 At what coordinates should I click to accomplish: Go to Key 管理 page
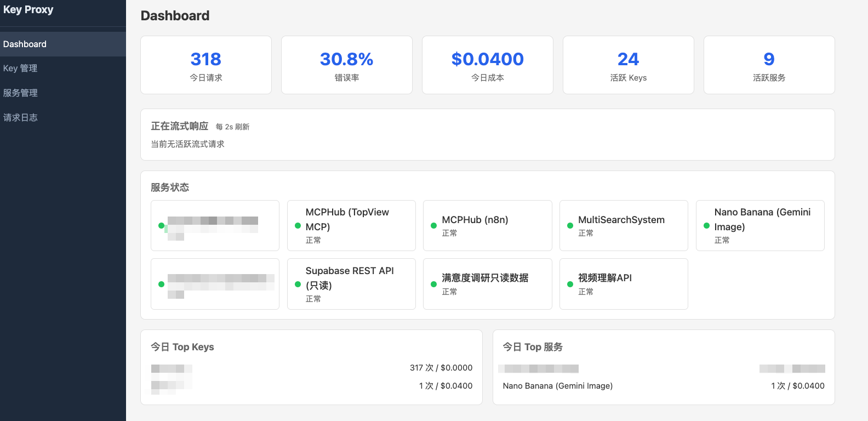[62, 69]
